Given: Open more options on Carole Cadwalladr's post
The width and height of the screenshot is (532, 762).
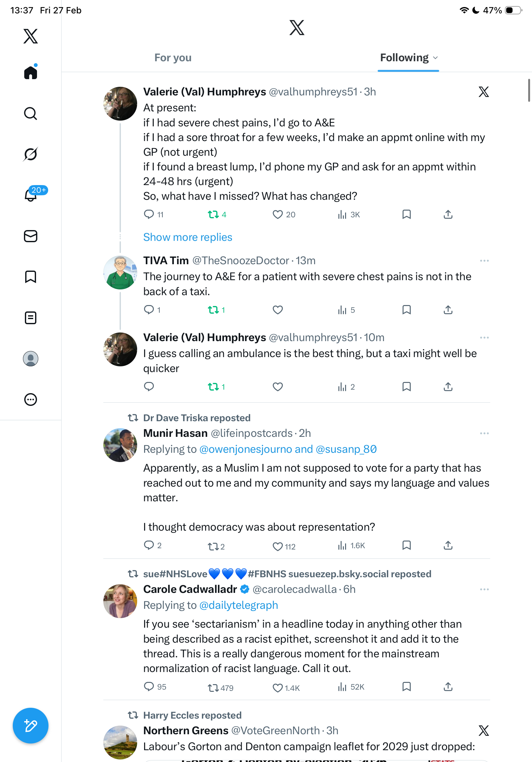Looking at the screenshot, I should (x=484, y=589).
